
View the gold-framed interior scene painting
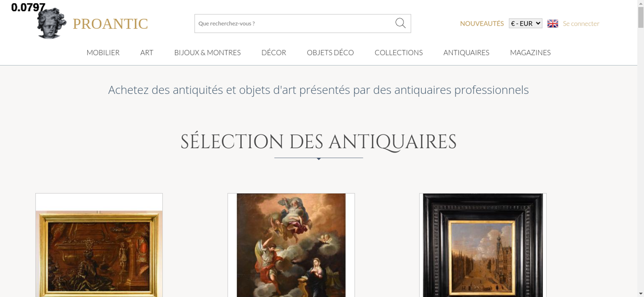[x=99, y=254]
